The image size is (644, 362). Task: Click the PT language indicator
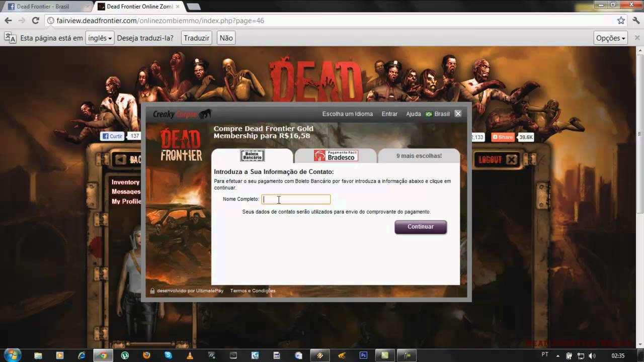pos(545,354)
